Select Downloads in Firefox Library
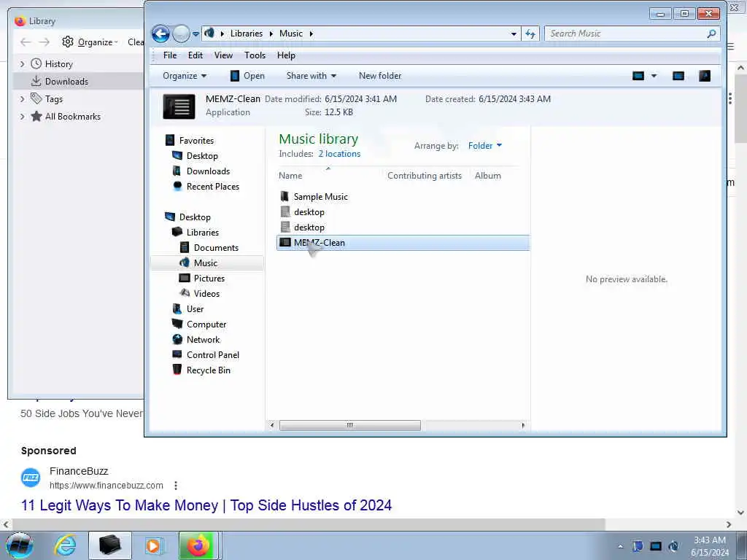This screenshot has width=747, height=560. pyautogui.click(x=66, y=82)
